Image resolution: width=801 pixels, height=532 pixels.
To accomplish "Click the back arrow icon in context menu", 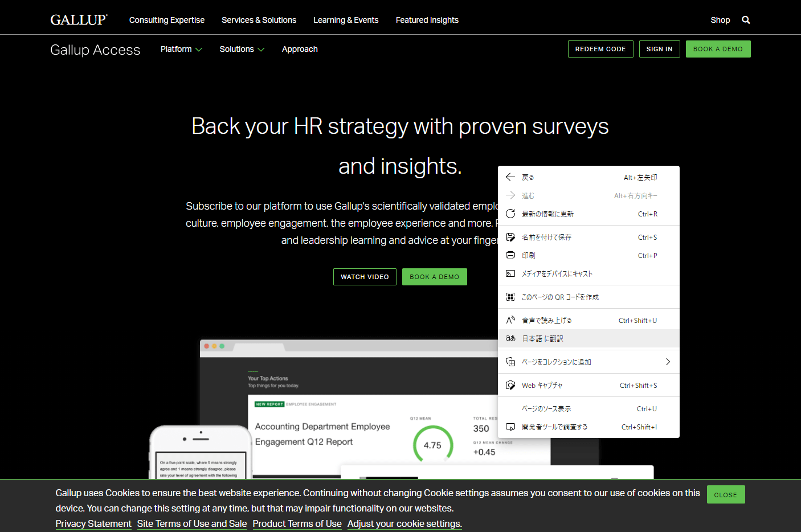I will (x=510, y=177).
